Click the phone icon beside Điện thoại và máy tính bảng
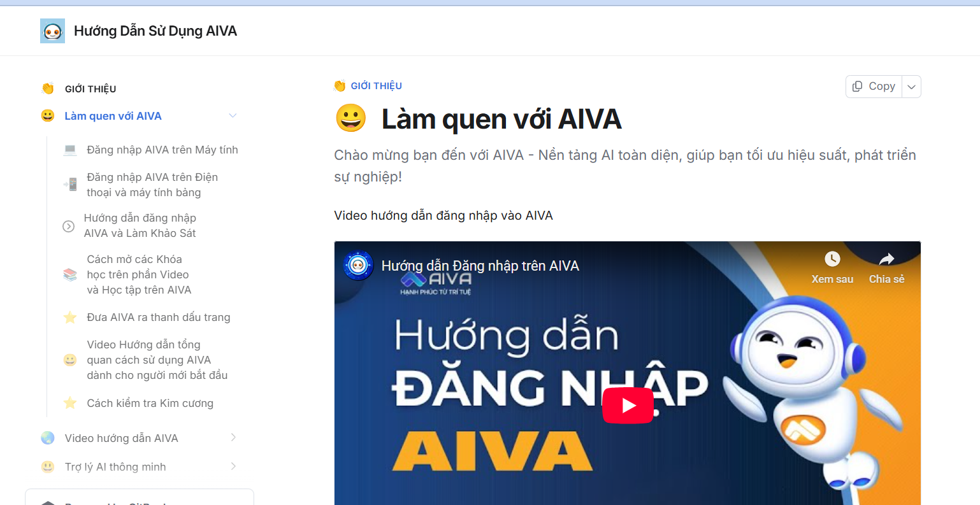This screenshot has width=980, height=505. tap(70, 185)
